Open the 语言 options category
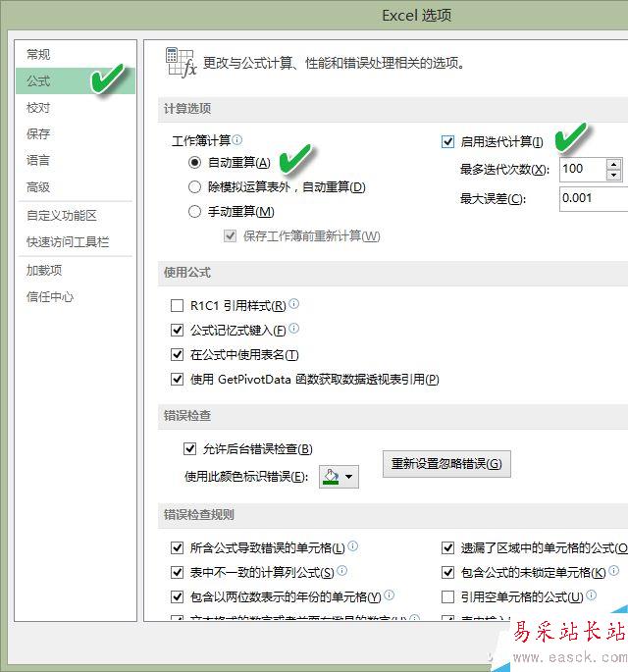The width and height of the screenshot is (628, 672). point(75,160)
